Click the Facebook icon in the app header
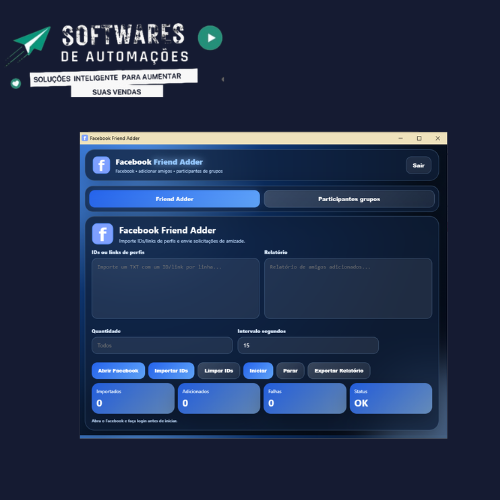This screenshot has height=500, width=500. (x=101, y=165)
